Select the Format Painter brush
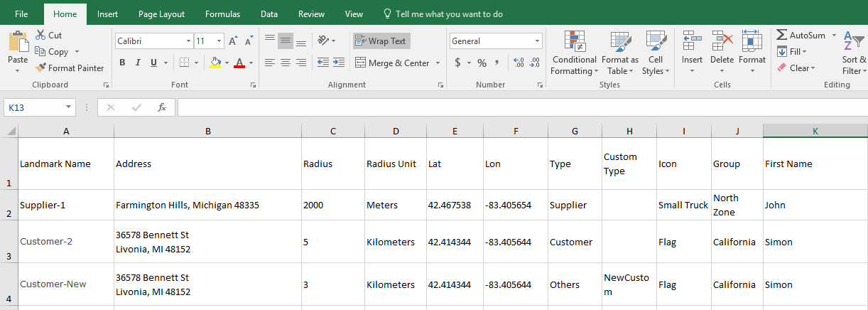Image resolution: width=868 pixels, height=310 pixels. (41, 68)
